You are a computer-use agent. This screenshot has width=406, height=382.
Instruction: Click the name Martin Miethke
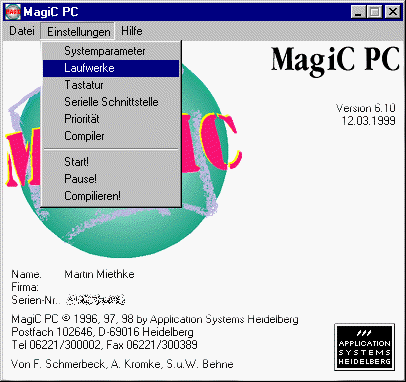coord(99,274)
